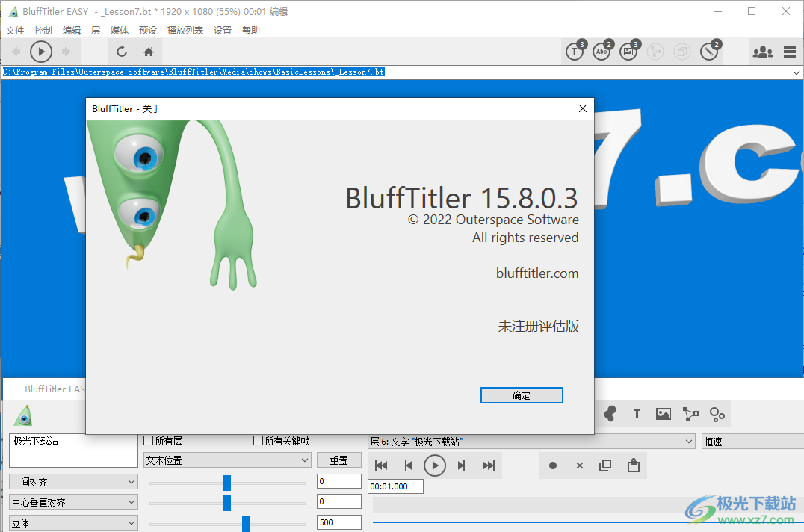Step to next keyframe
This screenshot has height=532, width=804.
point(462,466)
